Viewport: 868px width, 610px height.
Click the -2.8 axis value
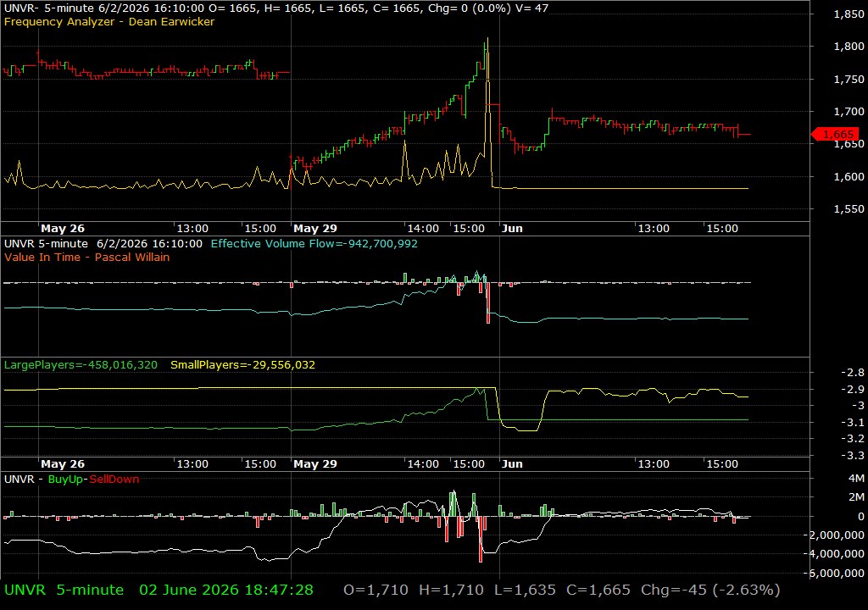pyautogui.click(x=853, y=373)
